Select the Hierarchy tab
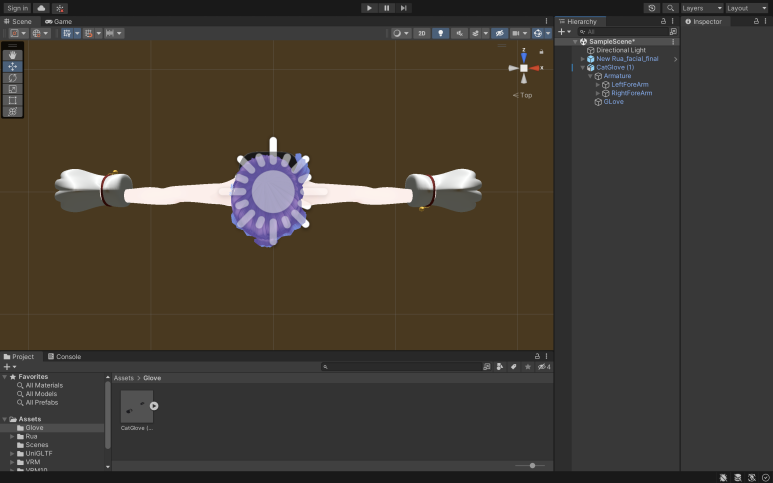The width and height of the screenshot is (773, 483). 578,21
